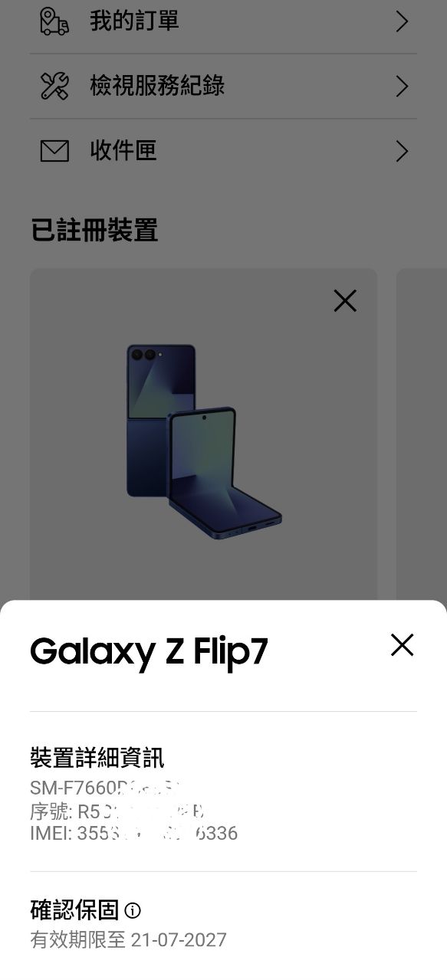Open the 我的訂單 menu entry
This screenshot has width=447, height=980.
223,21
